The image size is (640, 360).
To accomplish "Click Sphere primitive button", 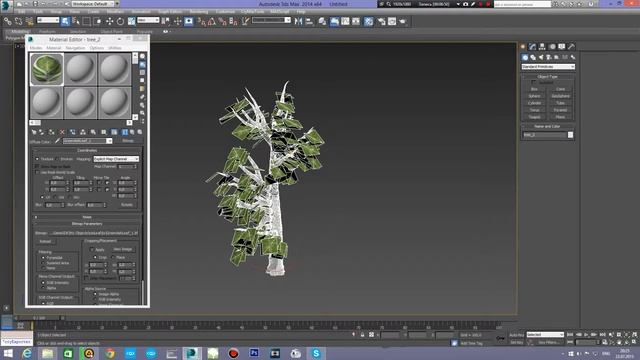I will click(x=534, y=96).
